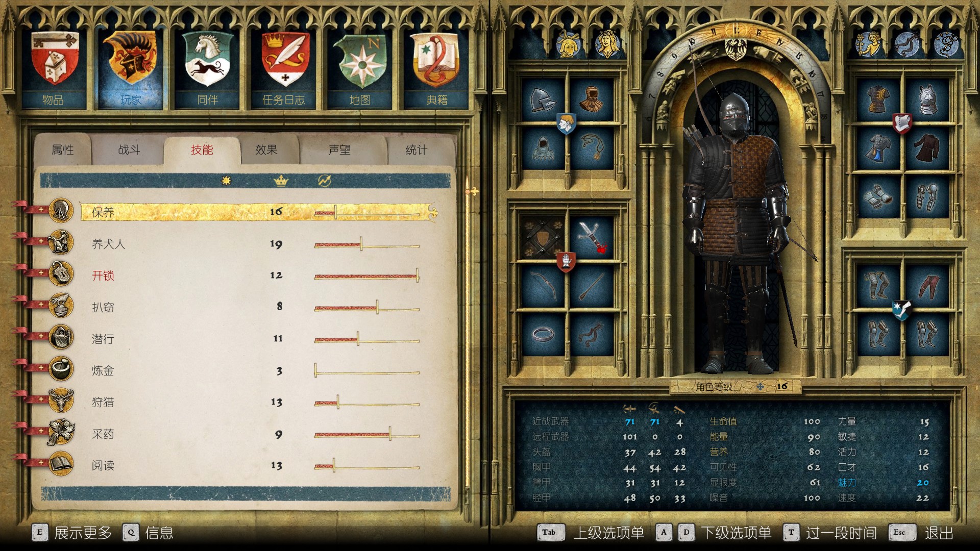The image size is (980, 551).
Task: Select the shield equipment slot
Action: [x=543, y=237]
